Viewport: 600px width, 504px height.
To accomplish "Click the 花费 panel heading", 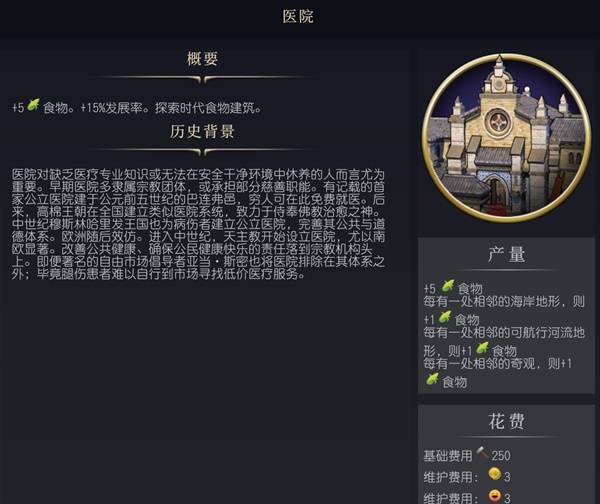I will [x=506, y=421].
